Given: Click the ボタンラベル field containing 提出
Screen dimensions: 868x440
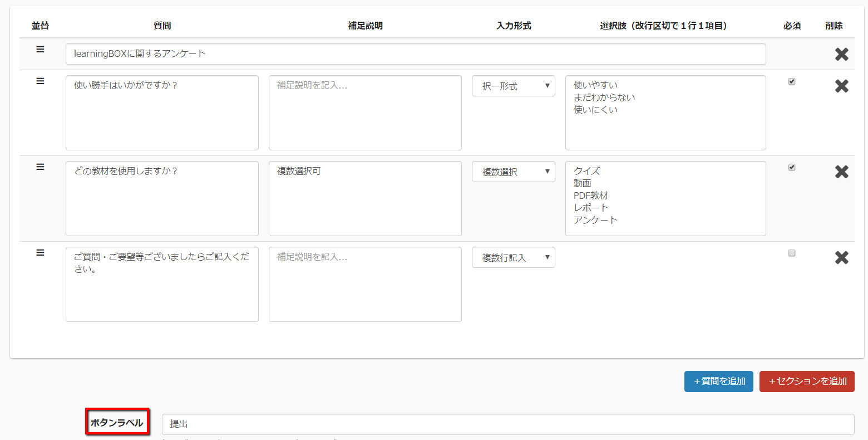Looking at the screenshot, I should pos(508,424).
